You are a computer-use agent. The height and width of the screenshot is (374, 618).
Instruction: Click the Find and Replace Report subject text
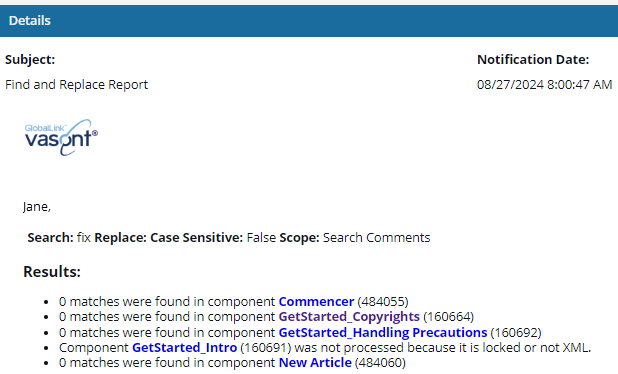coord(76,85)
